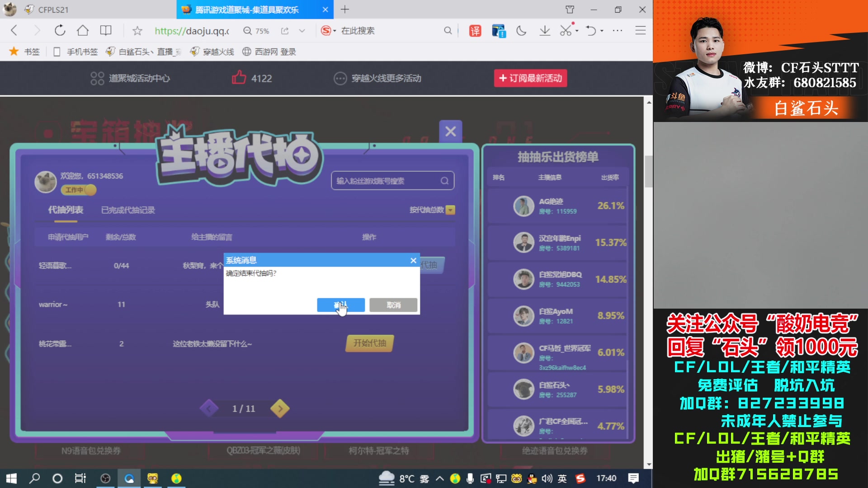868x488 pixels.
Task: Open 白鲨石头 直播 bookmark
Action: click(x=143, y=52)
